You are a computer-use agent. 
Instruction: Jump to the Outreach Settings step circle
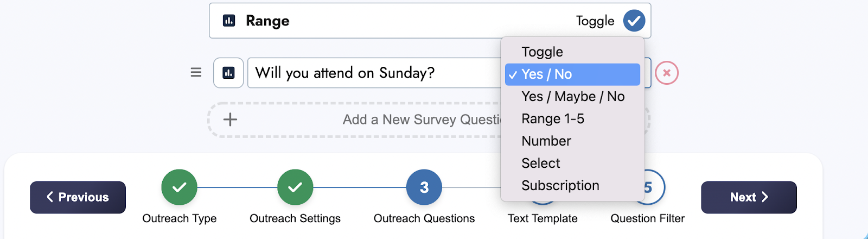[x=295, y=187]
